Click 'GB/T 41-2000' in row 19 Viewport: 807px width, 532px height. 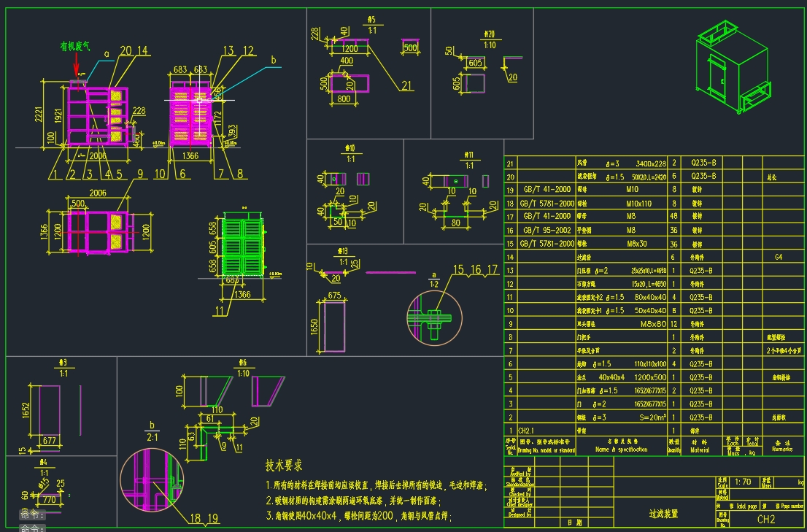[x=547, y=189]
